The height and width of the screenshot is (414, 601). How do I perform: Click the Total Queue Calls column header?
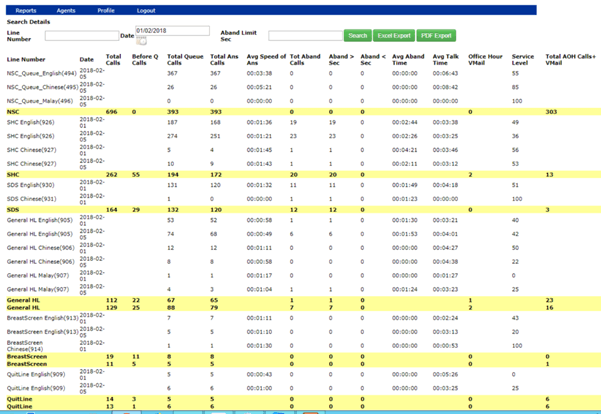(185, 59)
